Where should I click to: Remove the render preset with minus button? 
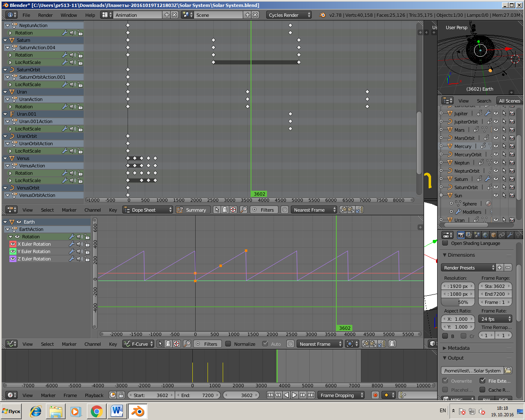[x=508, y=267]
